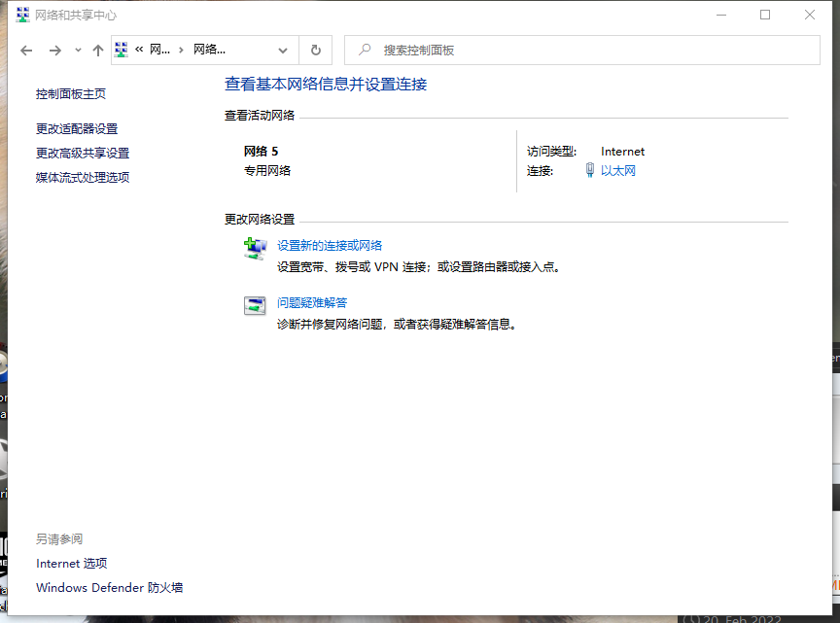The height and width of the screenshot is (623, 840).
Task: Open Windows Defender 防火墙 link
Action: pos(109,588)
